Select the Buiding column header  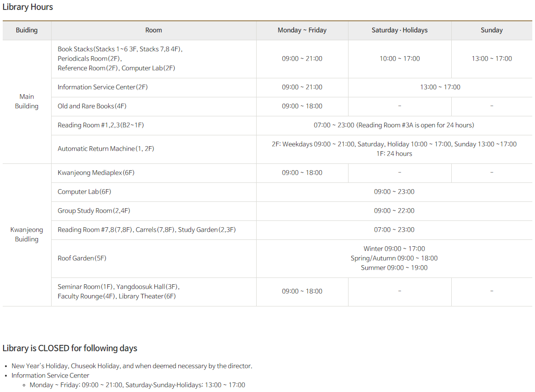[x=27, y=30]
